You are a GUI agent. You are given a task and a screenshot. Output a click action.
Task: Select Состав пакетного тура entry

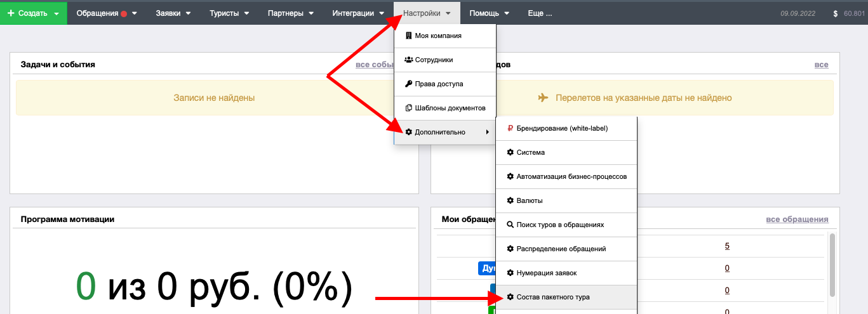click(566, 297)
